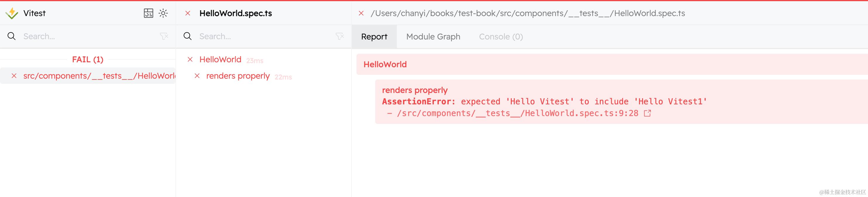
Task: Click the HelloWorld.spec.ts panel title
Action: (235, 13)
